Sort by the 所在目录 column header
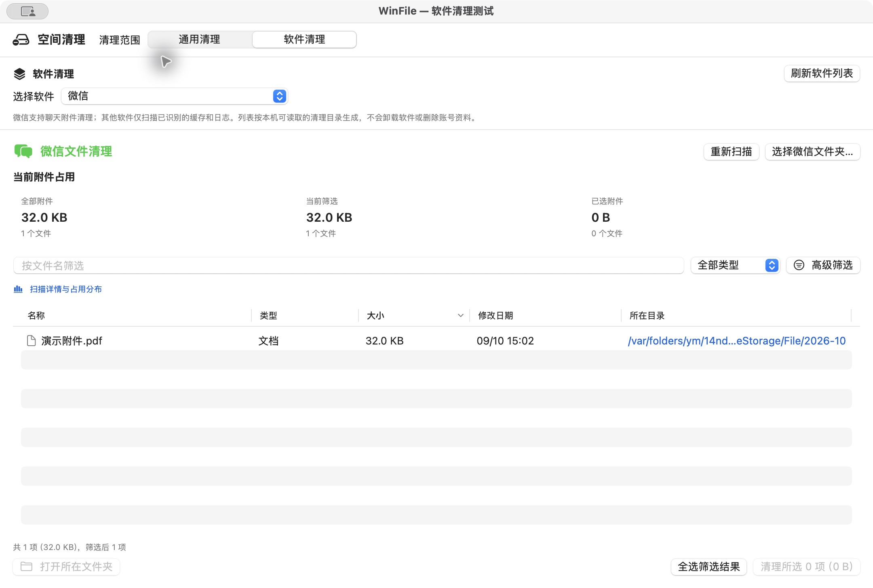Image resolution: width=873 pixels, height=588 pixels. tap(647, 316)
